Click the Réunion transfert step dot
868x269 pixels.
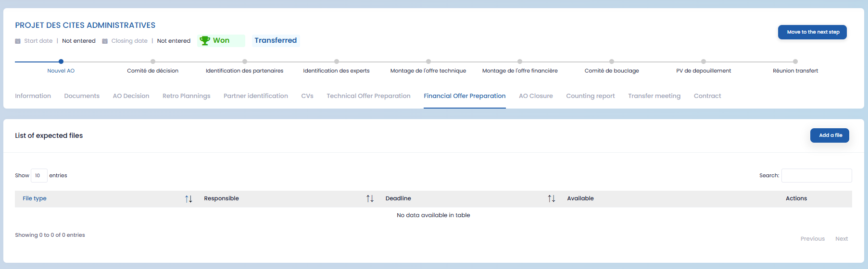click(x=795, y=61)
